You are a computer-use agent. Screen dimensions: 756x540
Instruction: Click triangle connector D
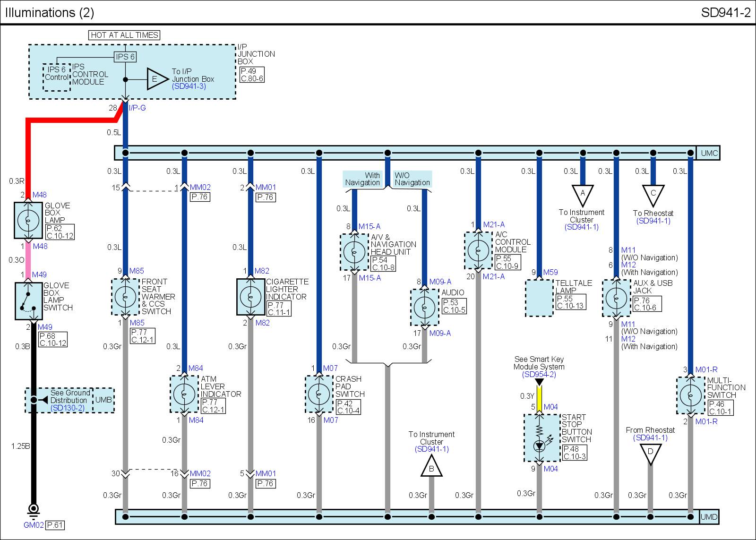(650, 454)
